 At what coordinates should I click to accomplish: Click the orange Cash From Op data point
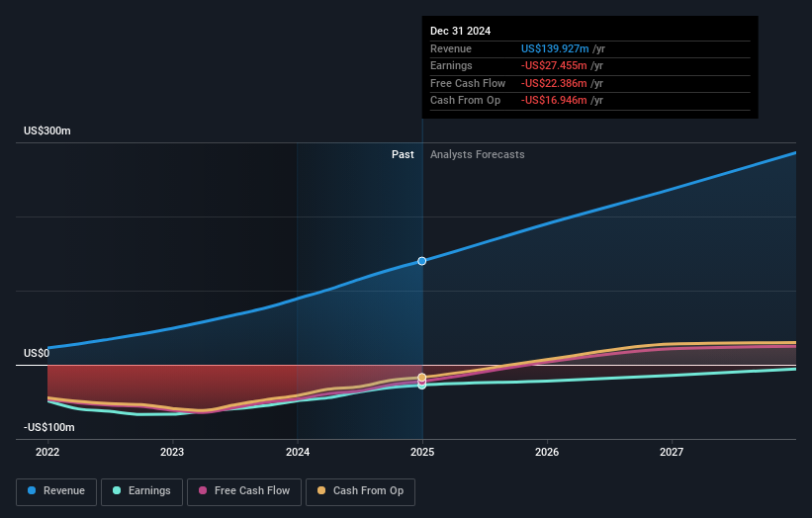(x=422, y=378)
